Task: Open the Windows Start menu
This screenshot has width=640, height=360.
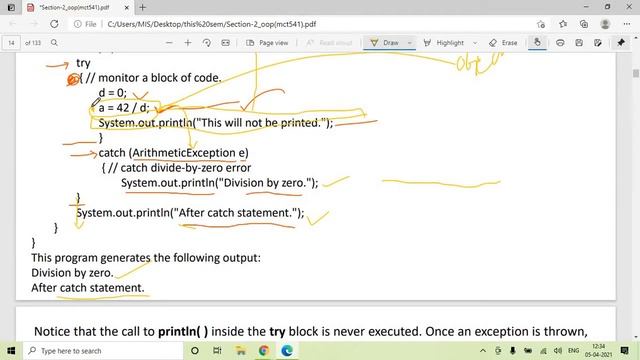Action: (11, 351)
